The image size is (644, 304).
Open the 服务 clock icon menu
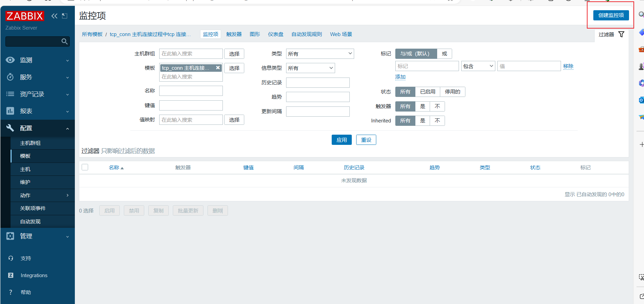[x=10, y=77]
